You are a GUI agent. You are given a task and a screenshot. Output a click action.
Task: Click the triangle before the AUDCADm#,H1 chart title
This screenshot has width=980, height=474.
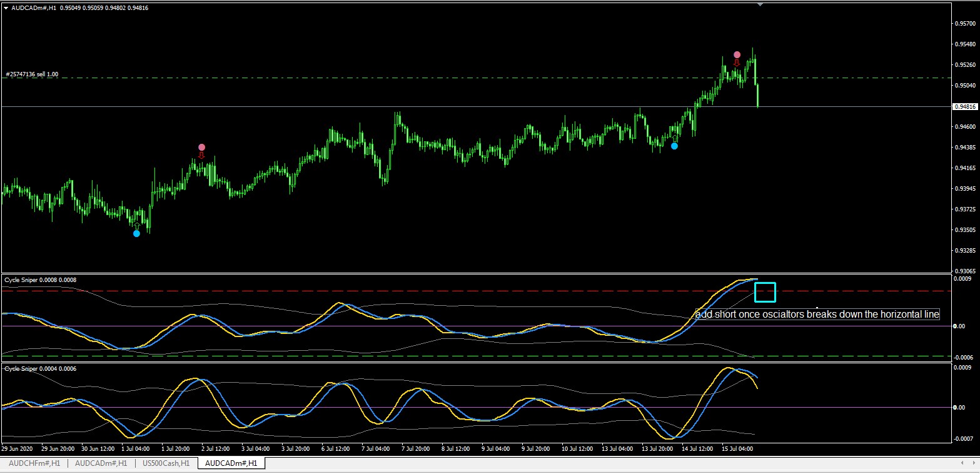pos(6,8)
